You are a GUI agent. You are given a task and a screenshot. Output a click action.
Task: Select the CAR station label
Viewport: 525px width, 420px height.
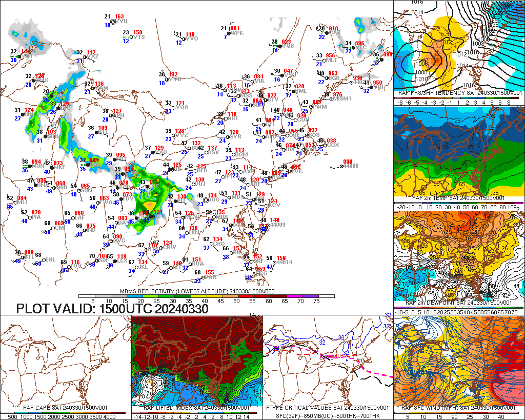coord(335,33)
